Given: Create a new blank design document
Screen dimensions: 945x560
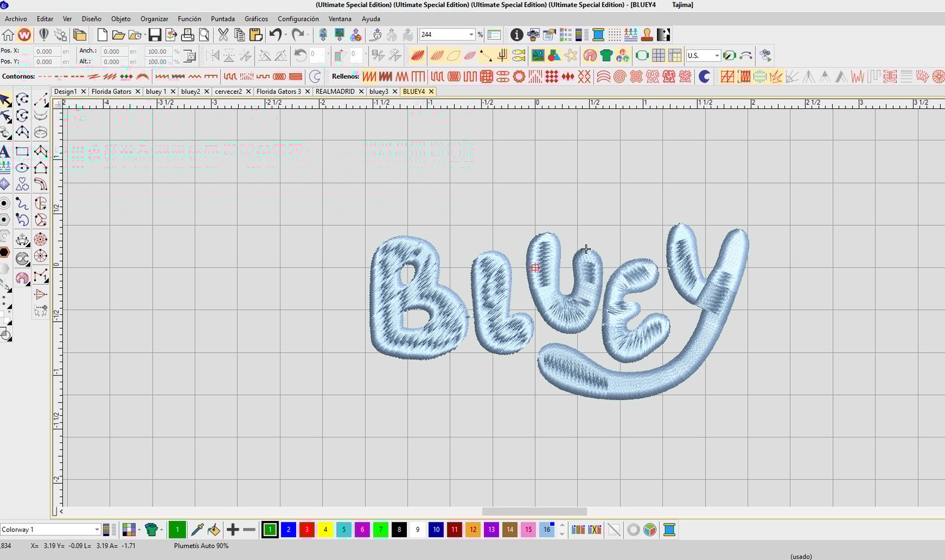Looking at the screenshot, I should pyautogui.click(x=102, y=35).
